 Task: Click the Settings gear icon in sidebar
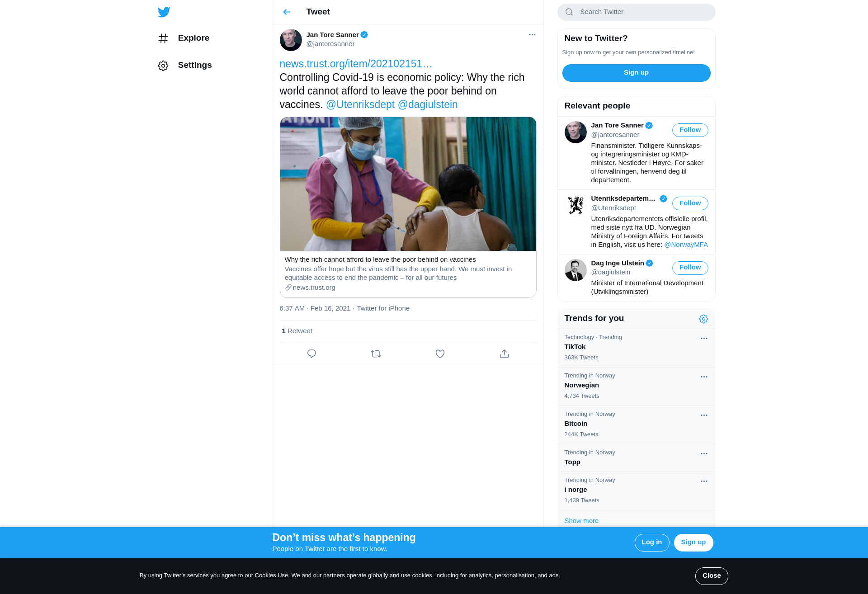tap(163, 66)
